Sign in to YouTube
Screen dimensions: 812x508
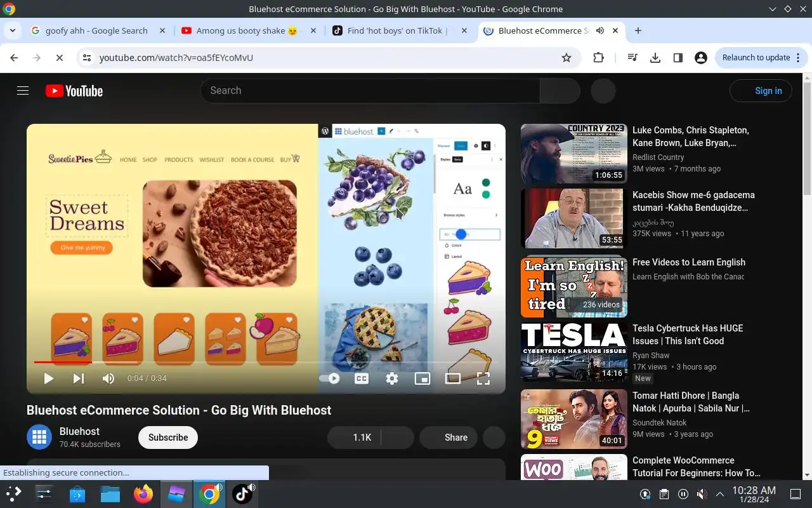761,91
